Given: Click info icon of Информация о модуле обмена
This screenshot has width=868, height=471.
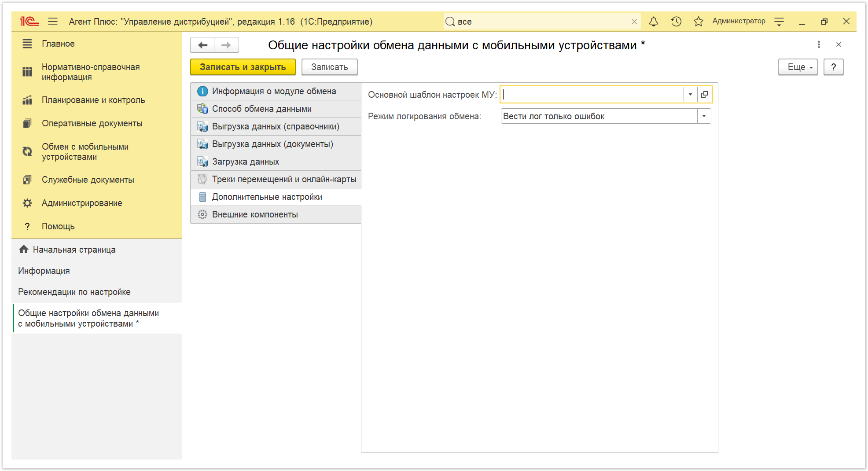Looking at the screenshot, I should click(x=202, y=91).
